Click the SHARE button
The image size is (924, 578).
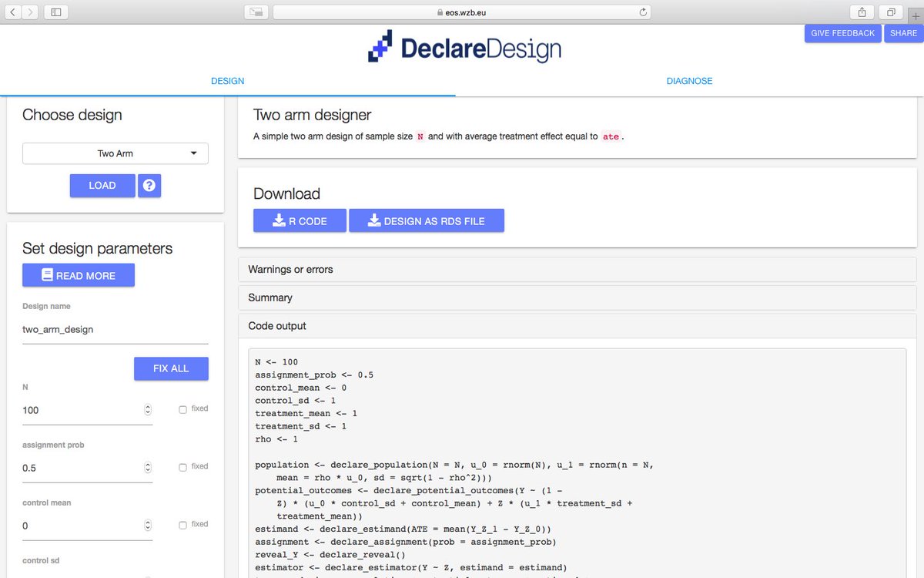tap(904, 33)
